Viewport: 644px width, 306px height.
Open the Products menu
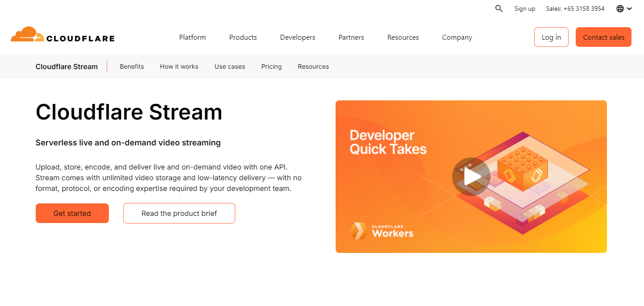click(x=243, y=37)
